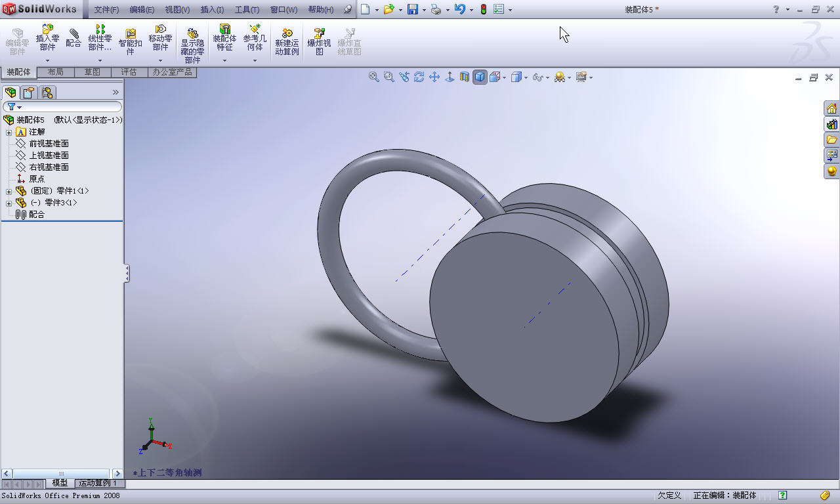Open the Insert Components dropdown arrow
This screenshot has height=504, width=840.
(48, 61)
